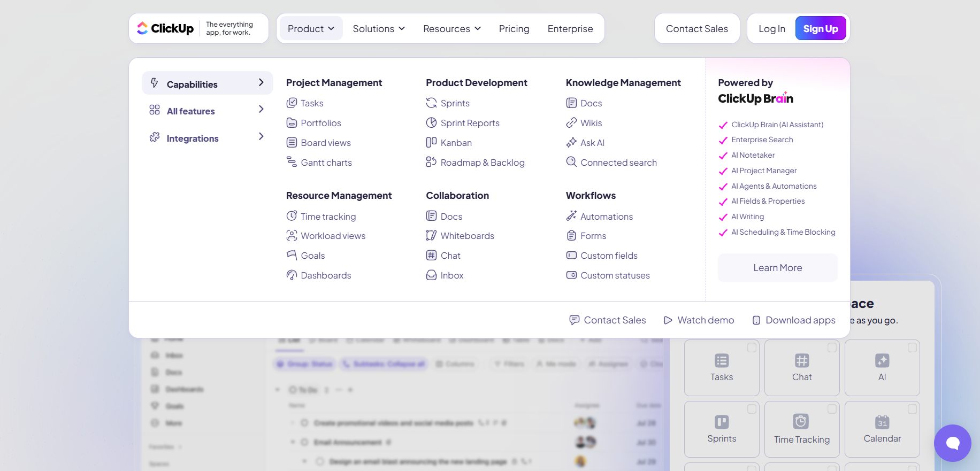Click the Watch demo link
The image size is (980, 471).
(699, 320)
